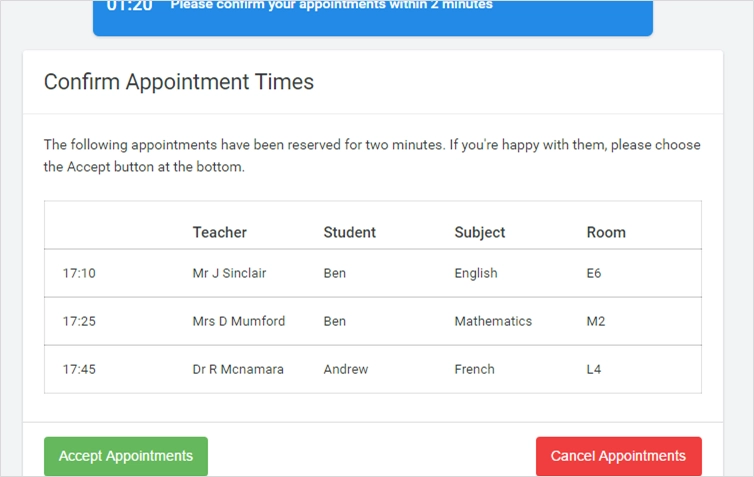Image resolution: width=754 pixels, height=477 pixels.
Task: Click the 17:25 appointment time
Action: [79, 321]
